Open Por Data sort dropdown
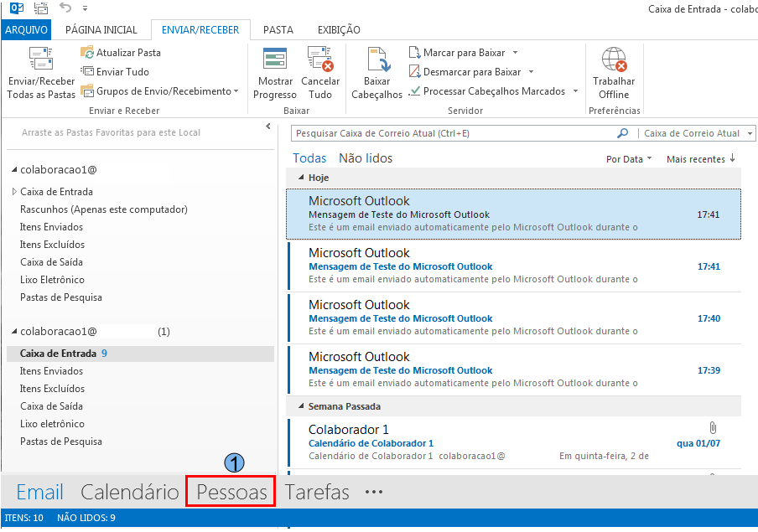 [x=629, y=159]
